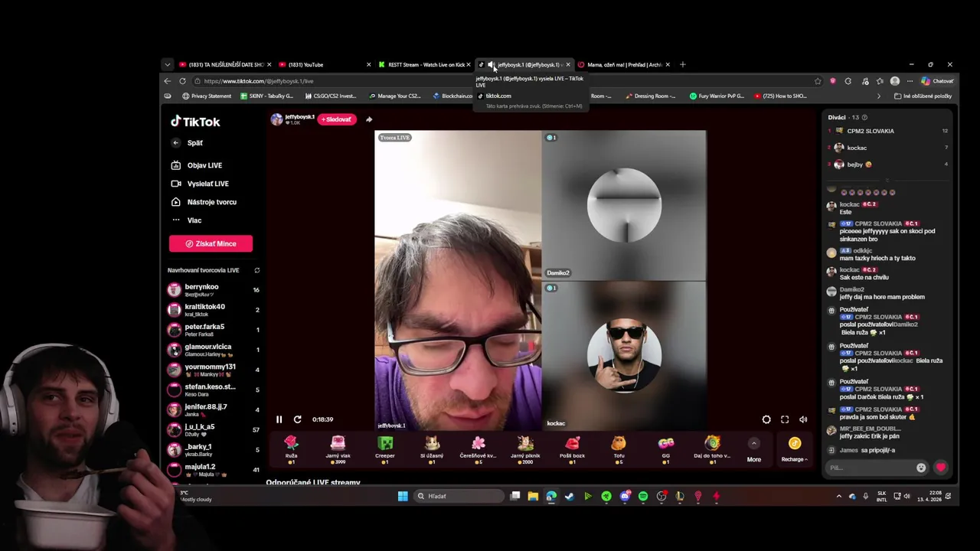This screenshot has width=980, height=551.
Task: Send the Čerešňové kvety gift
Action: tap(478, 449)
